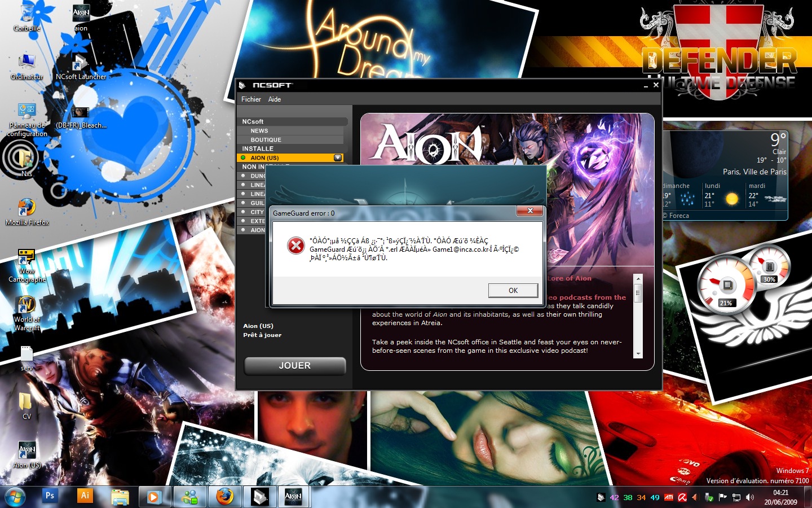Click the ATI tray icon

point(669,497)
